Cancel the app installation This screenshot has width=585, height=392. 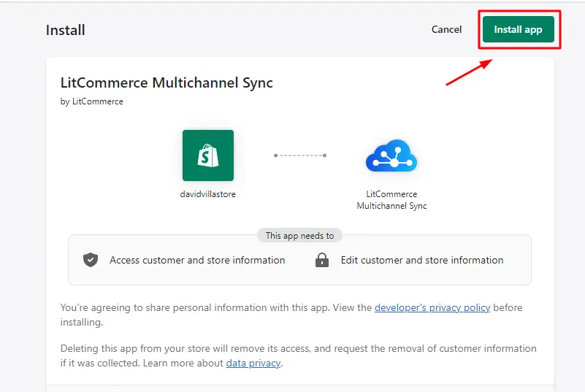tap(446, 29)
